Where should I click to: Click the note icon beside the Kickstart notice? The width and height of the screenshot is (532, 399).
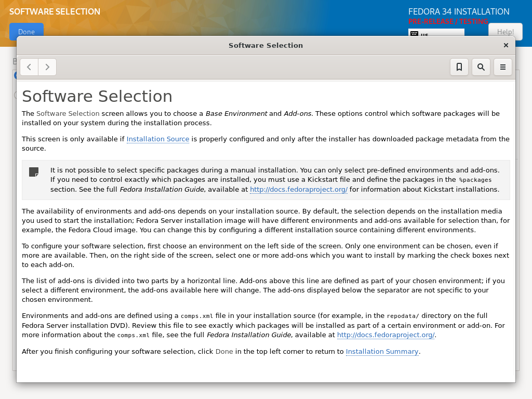click(x=34, y=172)
